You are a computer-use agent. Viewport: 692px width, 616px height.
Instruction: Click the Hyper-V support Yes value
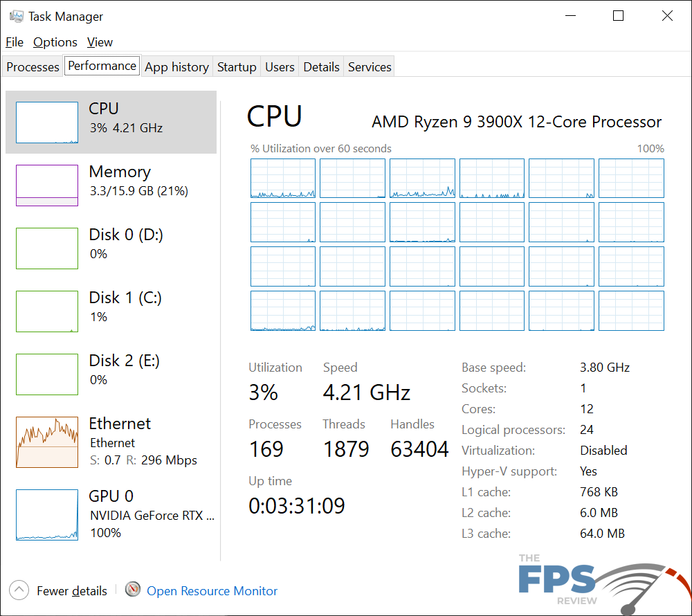click(x=588, y=471)
